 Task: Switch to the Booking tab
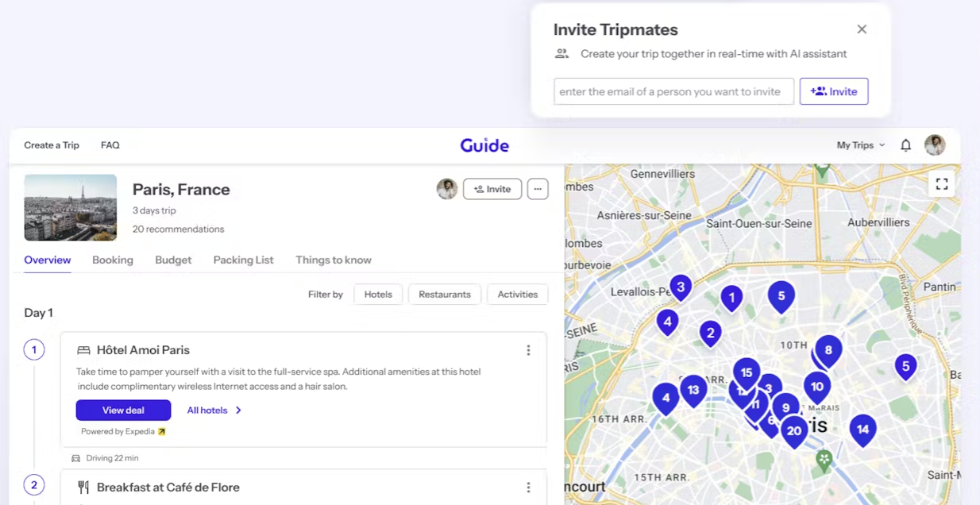[x=113, y=260]
